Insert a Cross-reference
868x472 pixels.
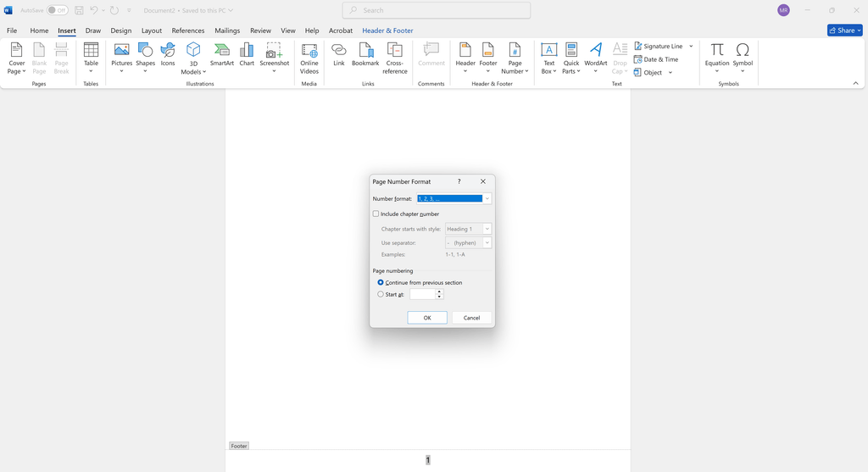(x=395, y=58)
